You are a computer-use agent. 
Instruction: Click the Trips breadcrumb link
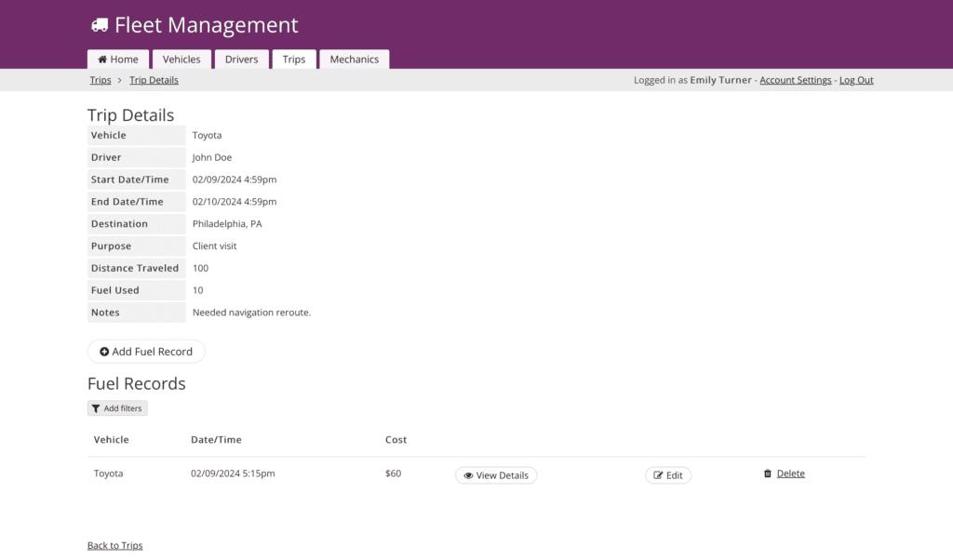click(x=101, y=80)
